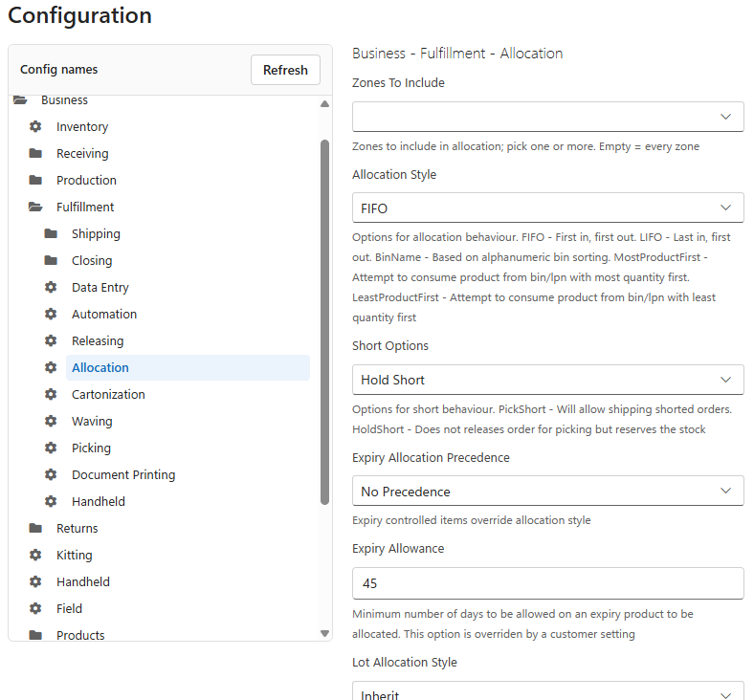This screenshot has width=754, height=700.
Task: Click the folder icon beside Returns
Action: (35, 528)
